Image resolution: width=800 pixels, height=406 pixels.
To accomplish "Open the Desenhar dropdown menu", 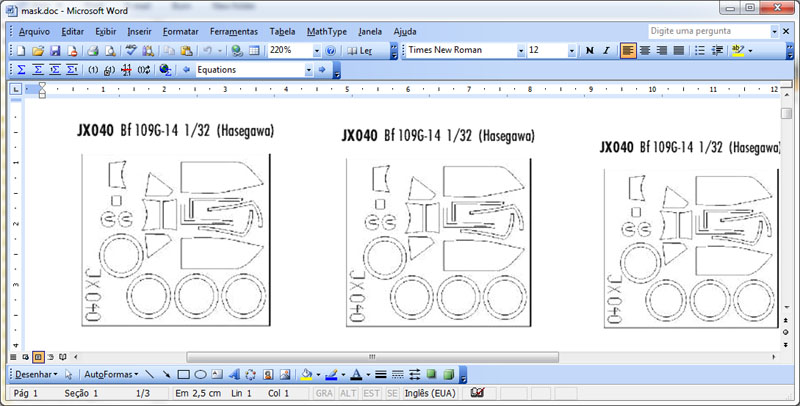I will pos(36,374).
